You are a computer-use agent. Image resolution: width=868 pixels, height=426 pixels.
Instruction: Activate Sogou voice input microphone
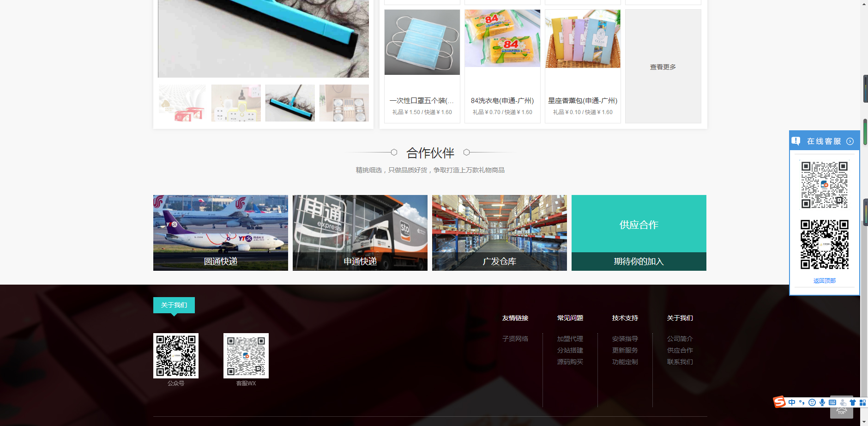click(822, 402)
